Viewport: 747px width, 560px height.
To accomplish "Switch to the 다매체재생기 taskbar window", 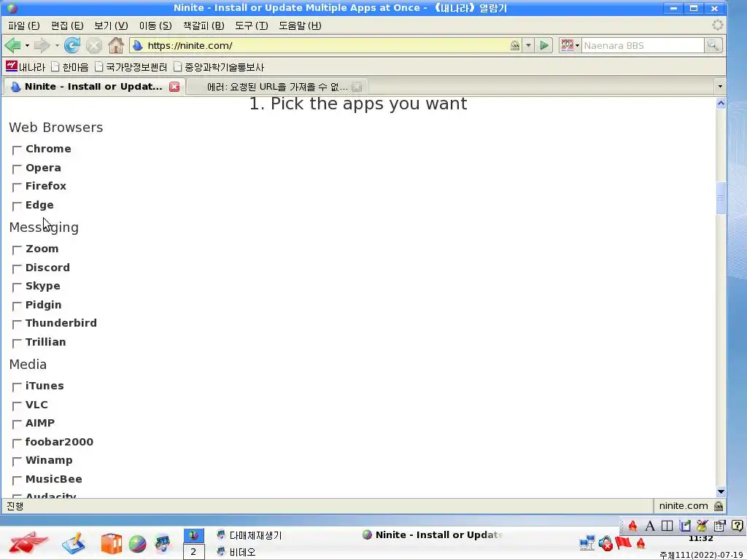I will click(249, 535).
